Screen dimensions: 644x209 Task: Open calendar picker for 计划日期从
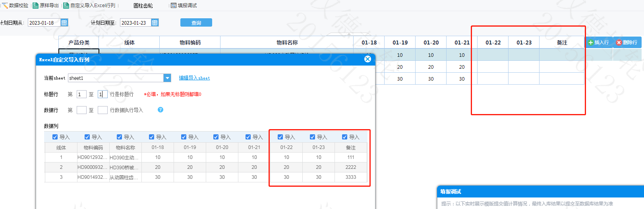[x=64, y=23]
